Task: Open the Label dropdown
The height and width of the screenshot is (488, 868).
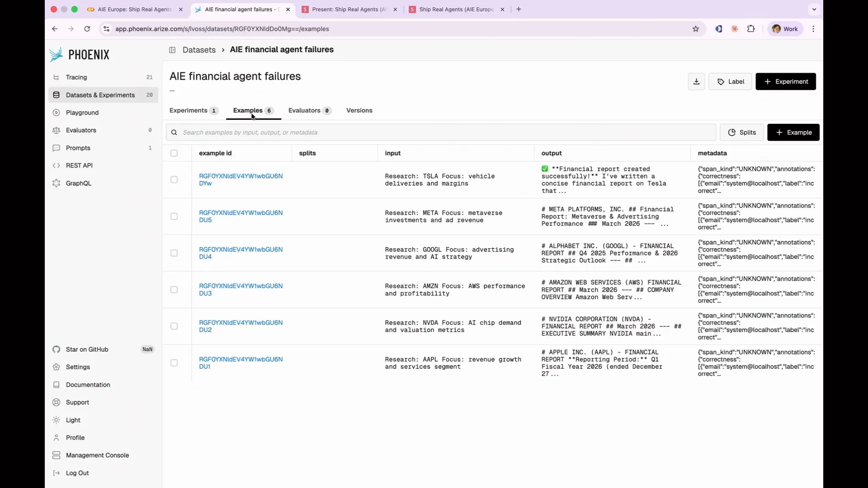Action: pos(730,81)
